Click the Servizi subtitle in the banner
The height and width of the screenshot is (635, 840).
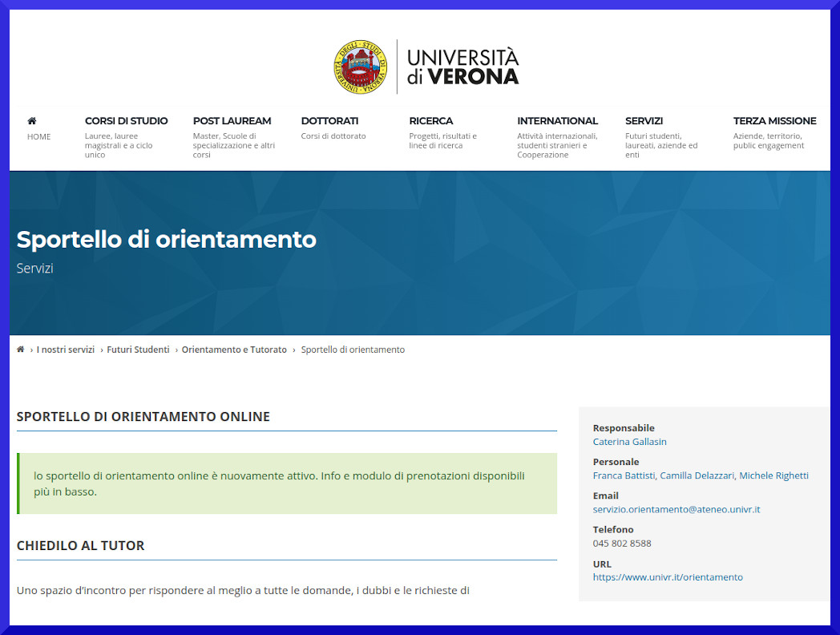pos(34,268)
